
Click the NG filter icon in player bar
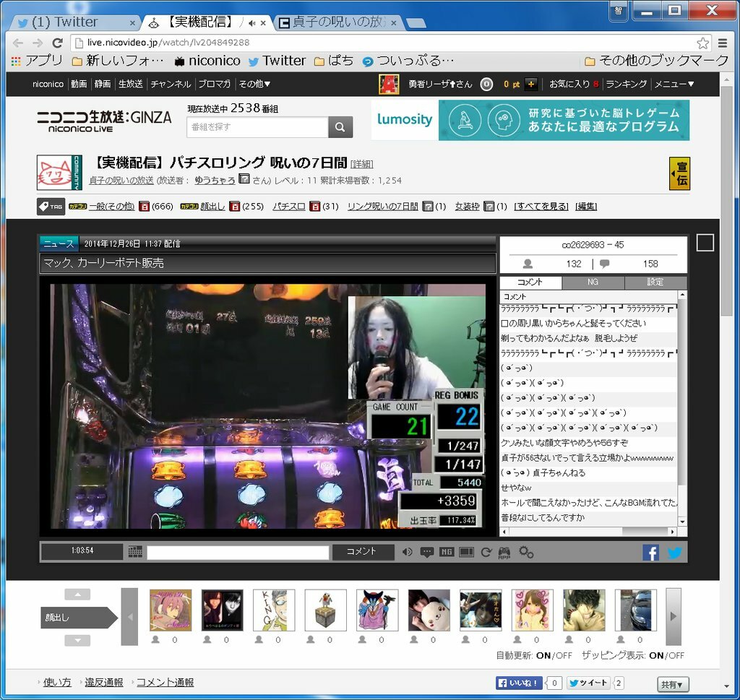[447, 552]
